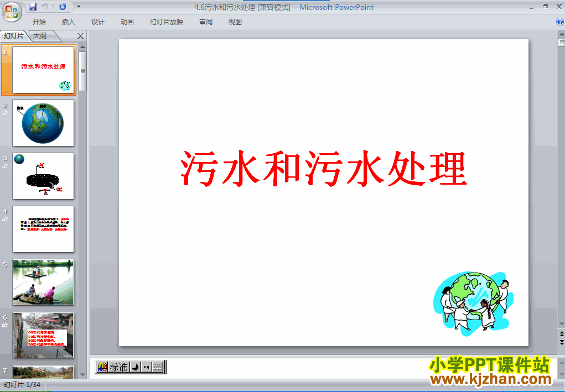Click into the notes pane input area
The height and width of the screenshot is (392, 565).
click(x=324, y=368)
